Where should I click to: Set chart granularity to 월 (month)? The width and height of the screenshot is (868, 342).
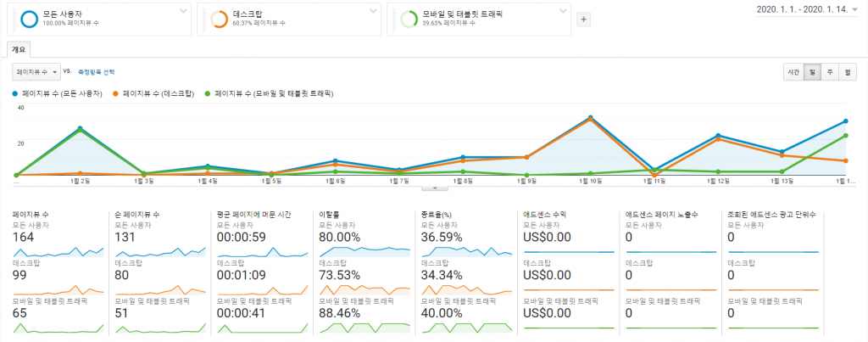(x=847, y=72)
